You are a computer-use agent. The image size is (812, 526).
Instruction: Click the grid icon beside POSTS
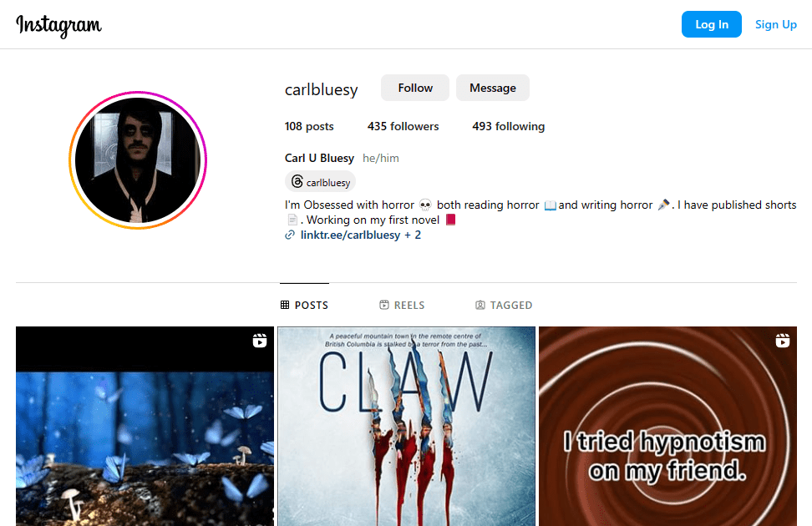point(285,305)
